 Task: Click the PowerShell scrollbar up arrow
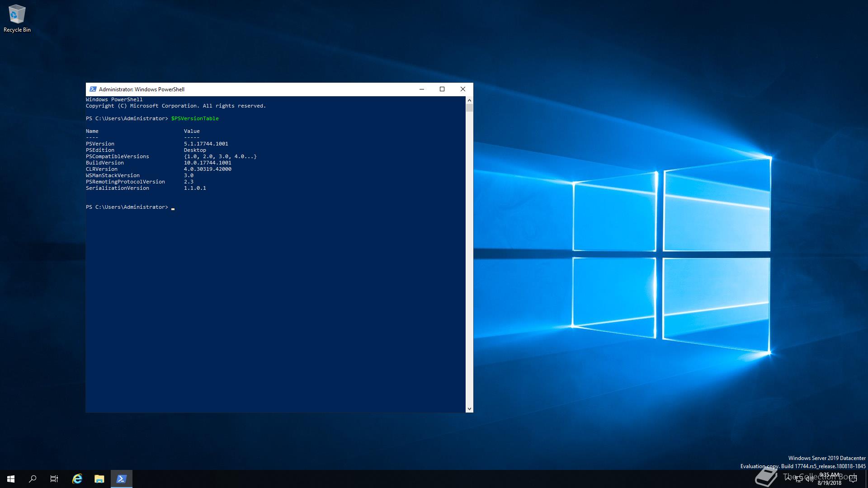pyautogui.click(x=469, y=100)
